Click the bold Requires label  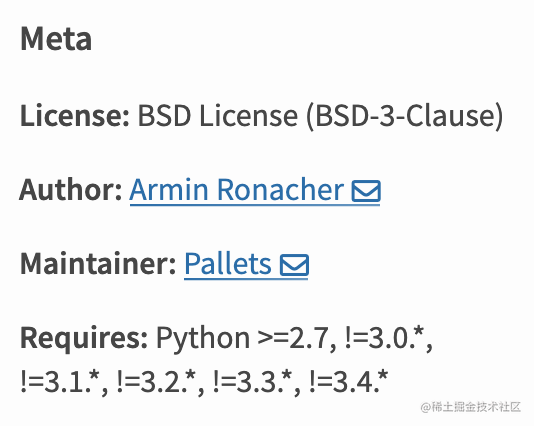tap(84, 339)
